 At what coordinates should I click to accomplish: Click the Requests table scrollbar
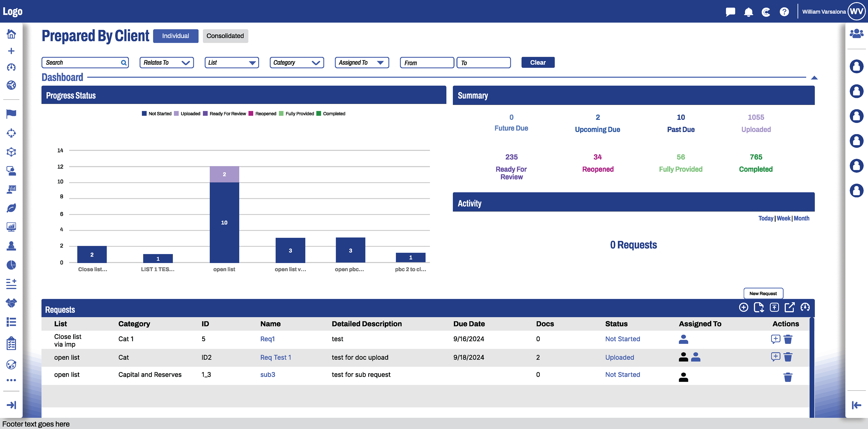click(812, 367)
